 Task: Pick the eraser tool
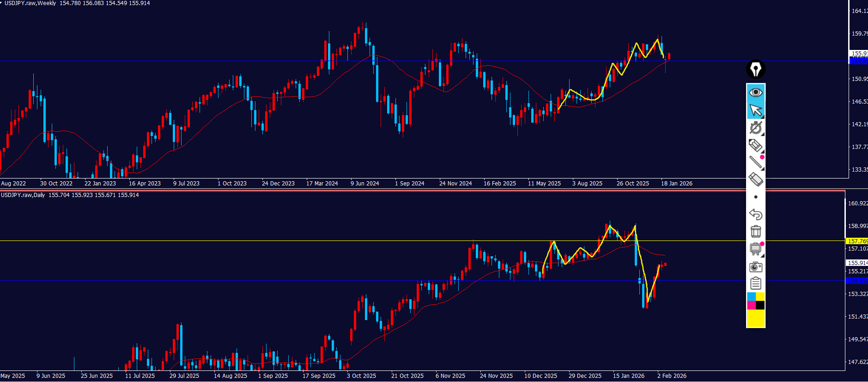pos(755,179)
